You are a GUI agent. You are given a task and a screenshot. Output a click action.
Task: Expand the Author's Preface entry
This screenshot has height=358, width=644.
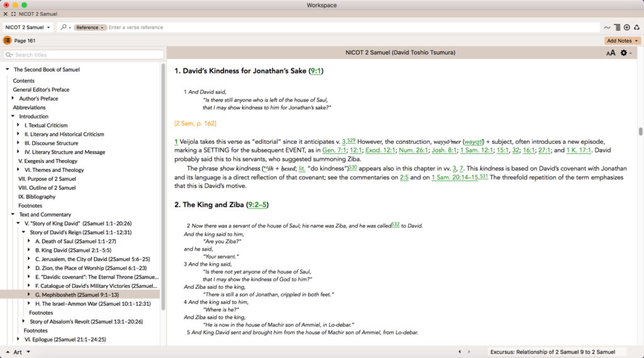point(13,98)
